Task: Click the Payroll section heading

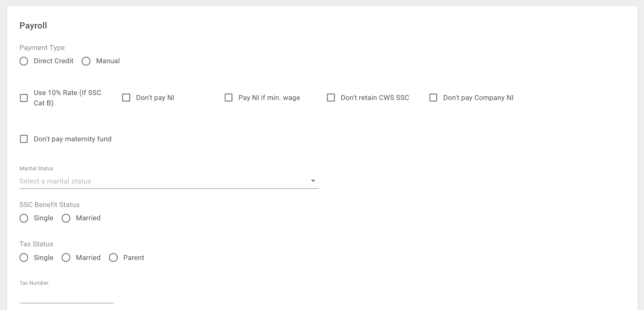Action: pyautogui.click(x=33, y=26)
